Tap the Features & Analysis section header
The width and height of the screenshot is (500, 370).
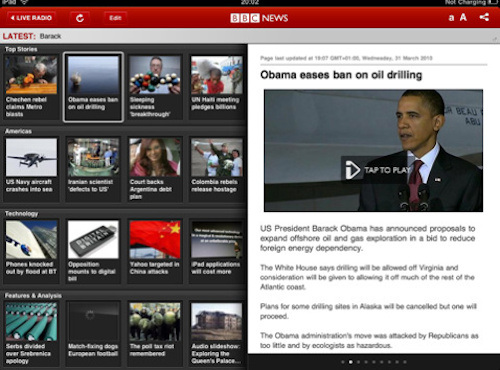pyautogui.click(x=33, y=296)
